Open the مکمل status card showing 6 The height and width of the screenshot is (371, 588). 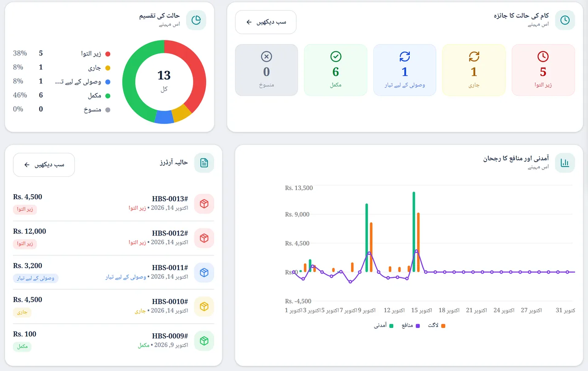(336, 70)
